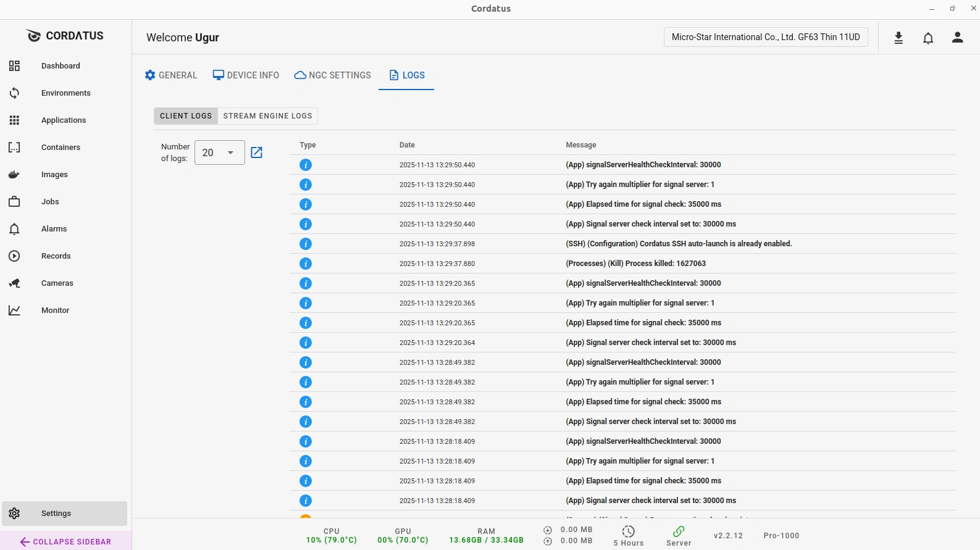The width and height of the screenshot is (980, 550).
Task: Click the 5 Hours clock icon
Action: pyautogui.click(x=629, y=531)
